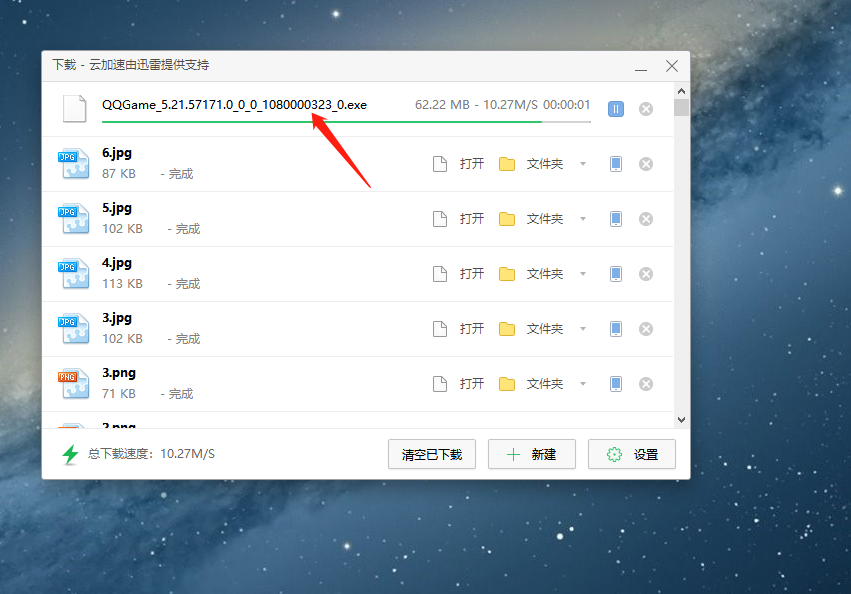Open 6.jpg via its page icon
Viewport: 851px width, 594px height.
(440, 163)
